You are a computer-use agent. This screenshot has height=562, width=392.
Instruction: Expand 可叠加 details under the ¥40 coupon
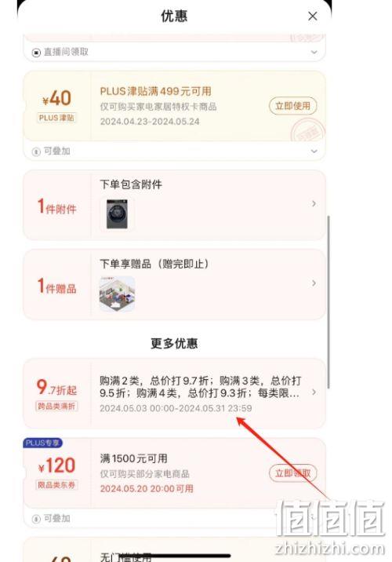click(x=314, y=151)
